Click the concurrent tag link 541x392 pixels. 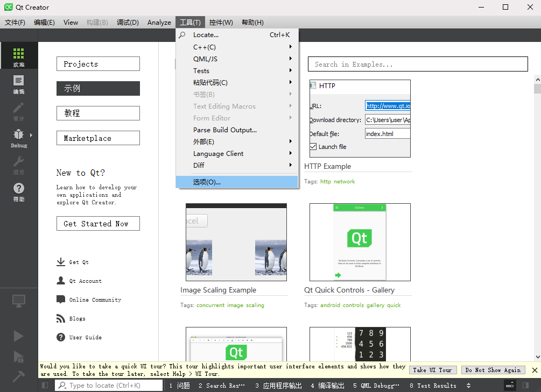click(210, 305)
